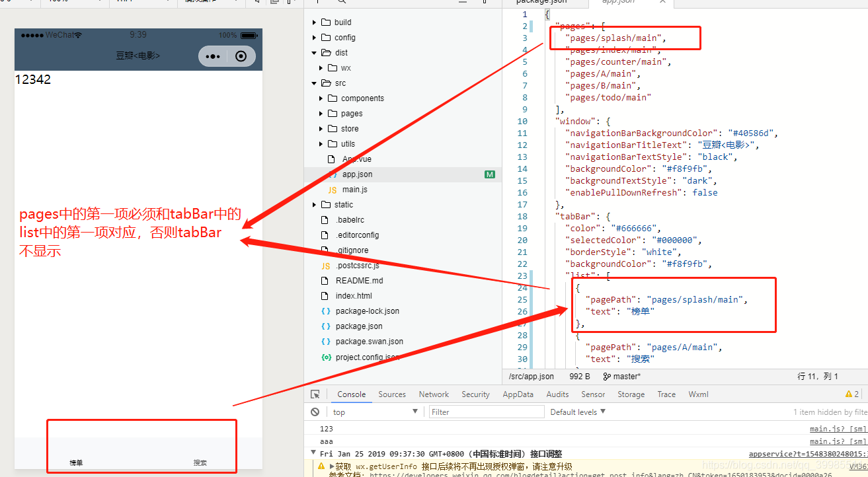This screenshot has width=868, height=477.
Task: Click the folder icon of components
Action: pyautogui.click(x=333, y=98)
